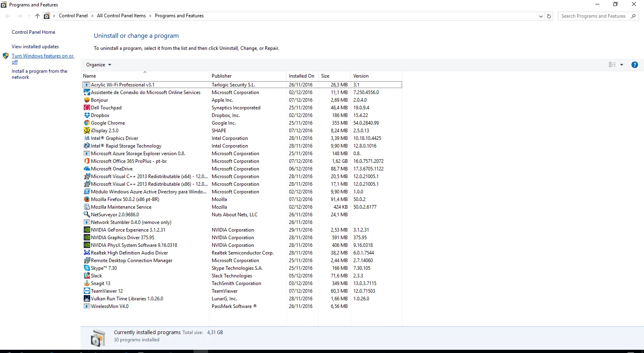Click the Slack program icon
The height and width of the screenshot is (353, 644).
(87, 276)
